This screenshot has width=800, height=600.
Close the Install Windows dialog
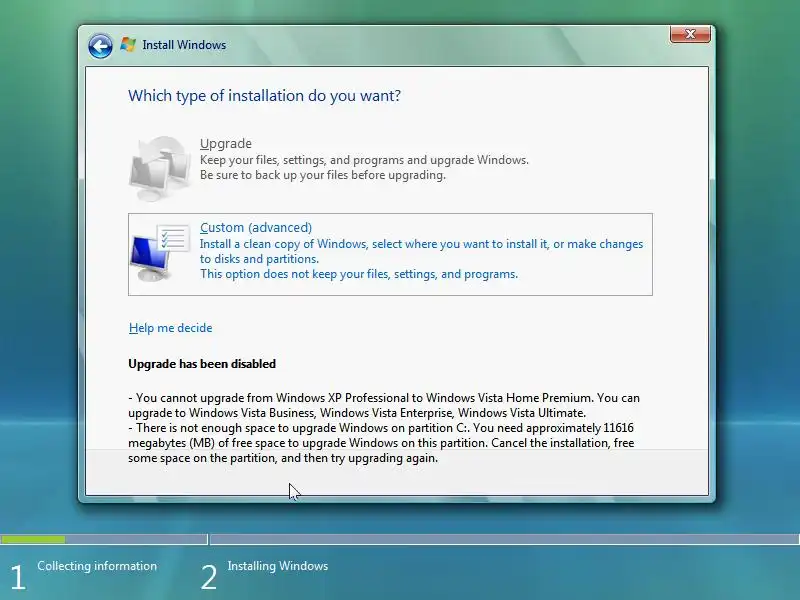click(x=690, y=34)
